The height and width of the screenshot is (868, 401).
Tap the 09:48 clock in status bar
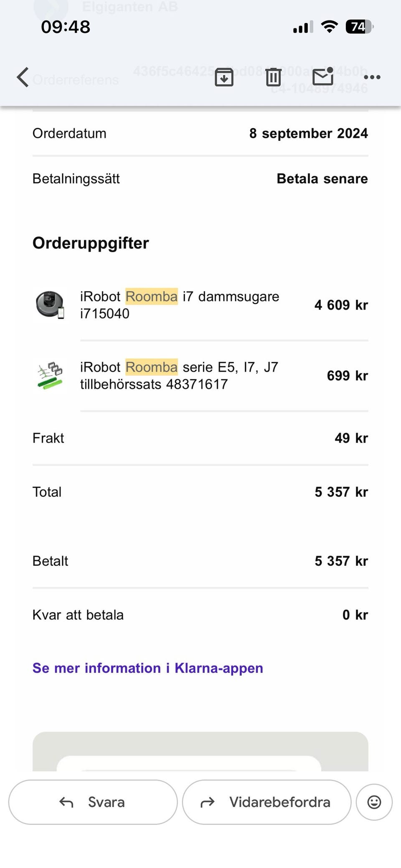(x=66, y=27)
